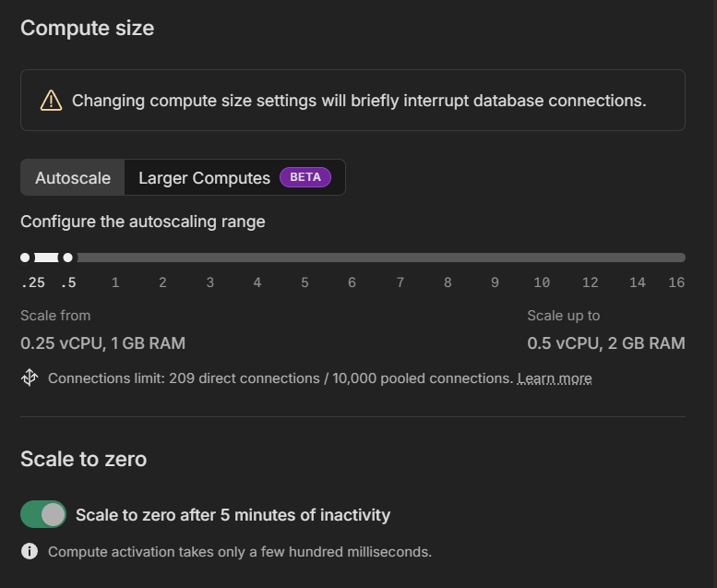Click the maximum autoscaling slider handle

click(67, 258)
